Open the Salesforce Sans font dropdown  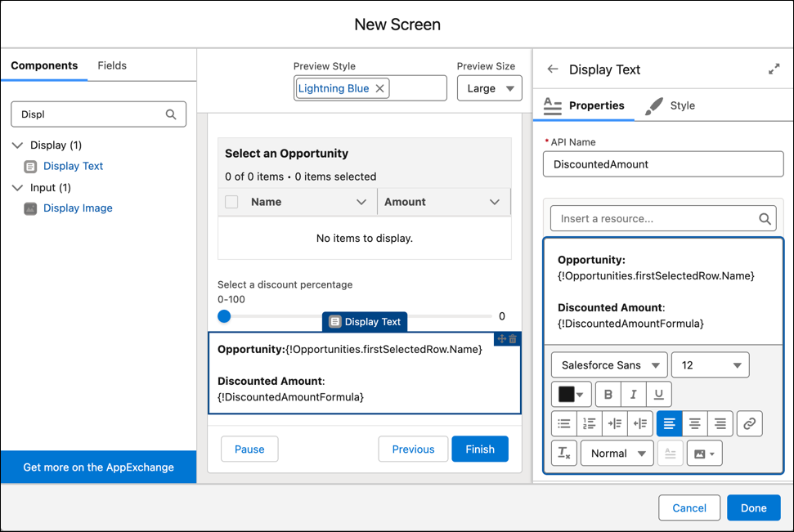(x=609, y=365)
